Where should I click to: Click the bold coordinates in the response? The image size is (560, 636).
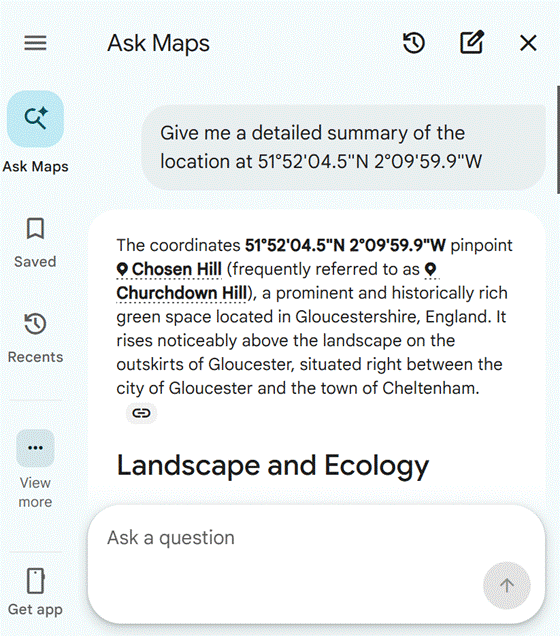(345, 245)
